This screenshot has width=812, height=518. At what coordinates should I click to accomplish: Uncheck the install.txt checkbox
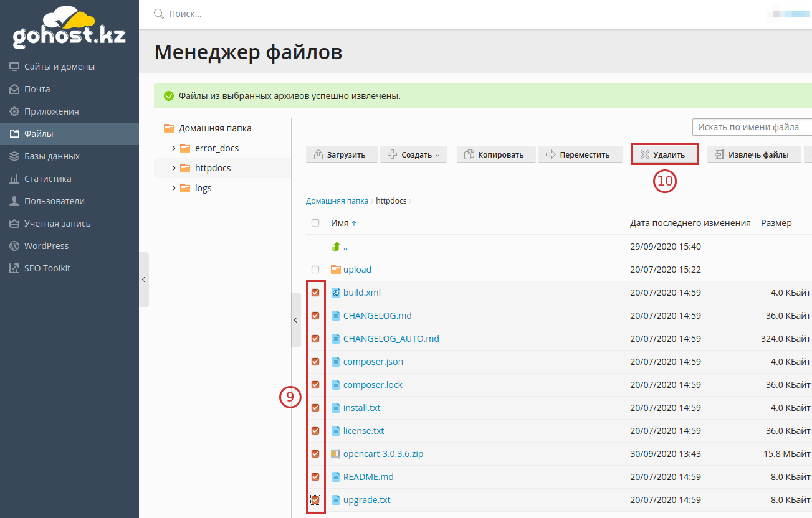[315, 408]
